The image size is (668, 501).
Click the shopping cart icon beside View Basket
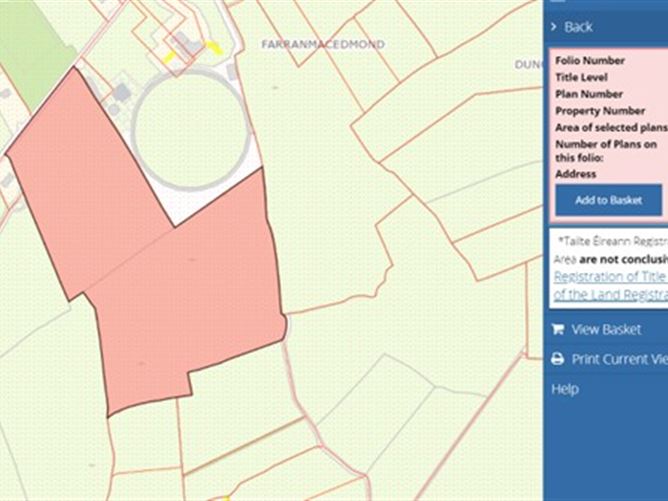[x=557, y=330]
